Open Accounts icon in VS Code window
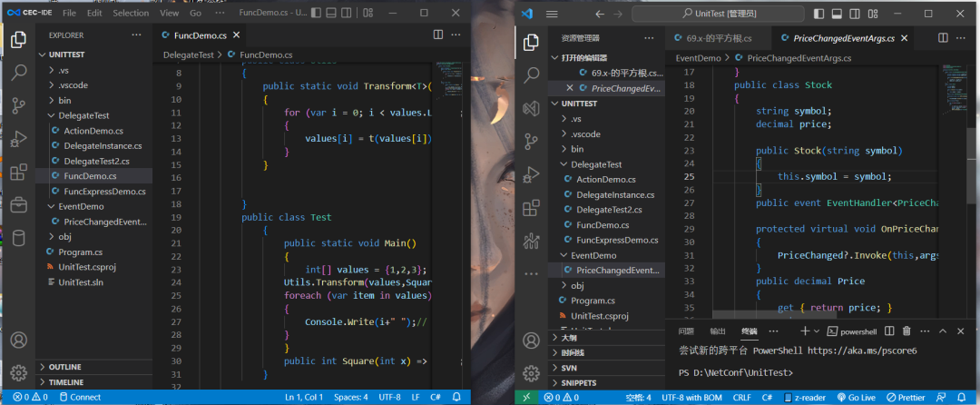 tap(531, 341)
